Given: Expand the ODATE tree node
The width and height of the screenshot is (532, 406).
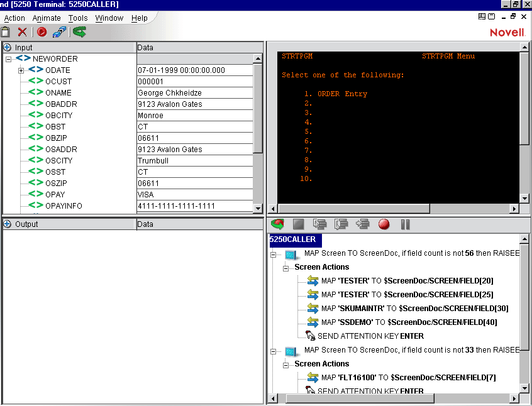Looking at the screenshot, I should pyautogui.click(x=21, y=70).
